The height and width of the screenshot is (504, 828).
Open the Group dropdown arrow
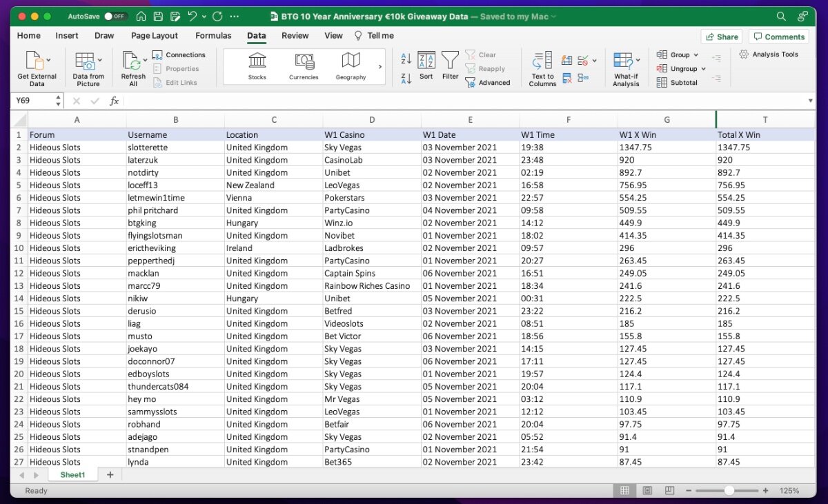point(696,55)
